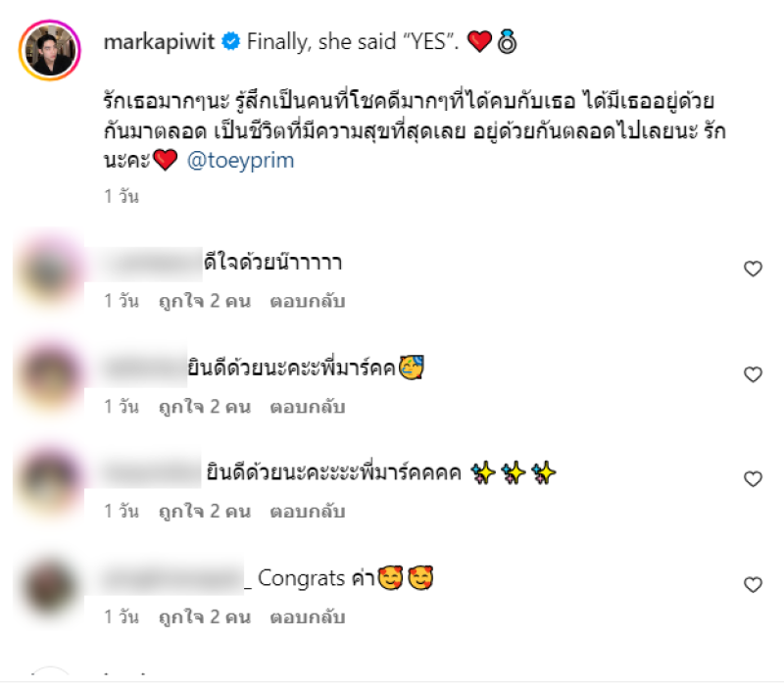The width and height of the screenshot is (784, 690).
Task: Reply to the Congrats ค่า comment
Action: [308, 617]
